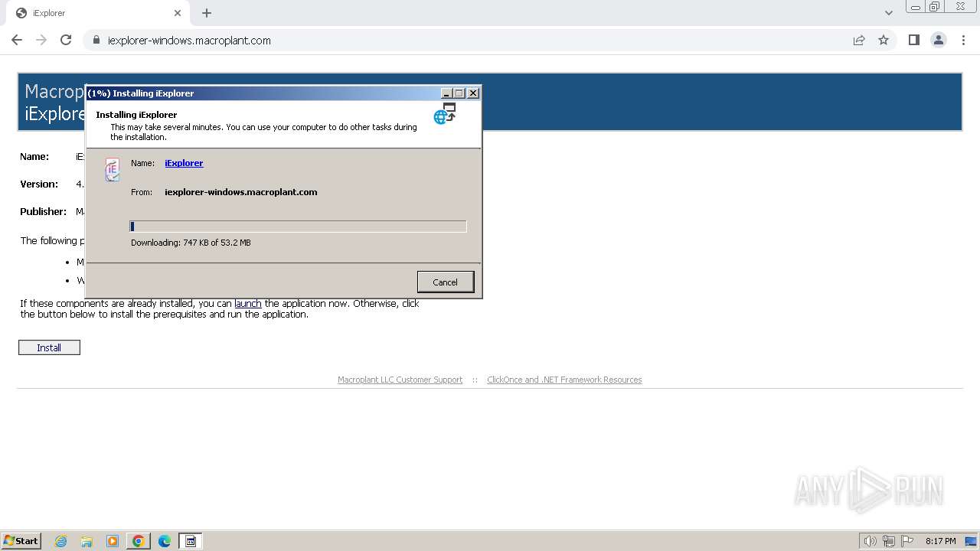
Task: Open Action Center flag icon
Action: [x=907, y=541]
